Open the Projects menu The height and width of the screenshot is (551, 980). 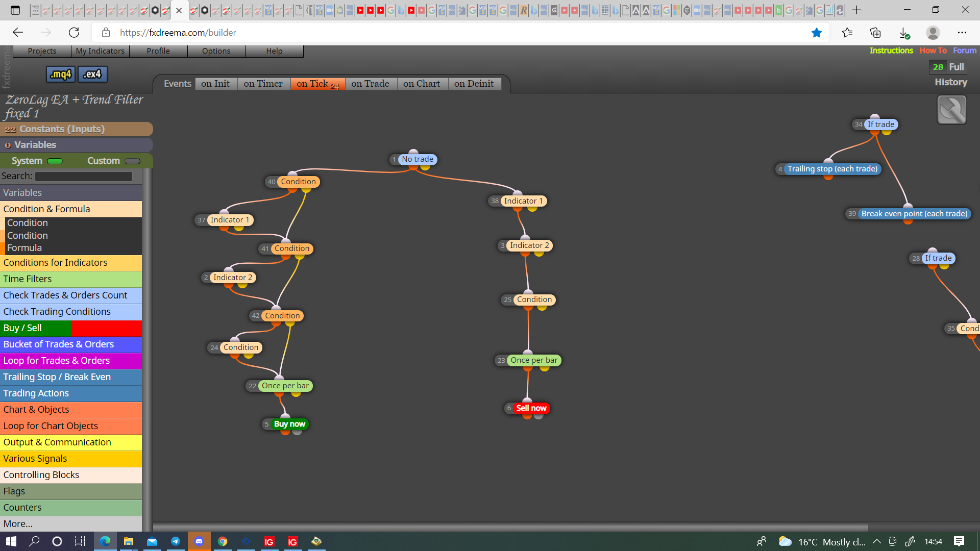pyautogui.click(x=42, y=51)
